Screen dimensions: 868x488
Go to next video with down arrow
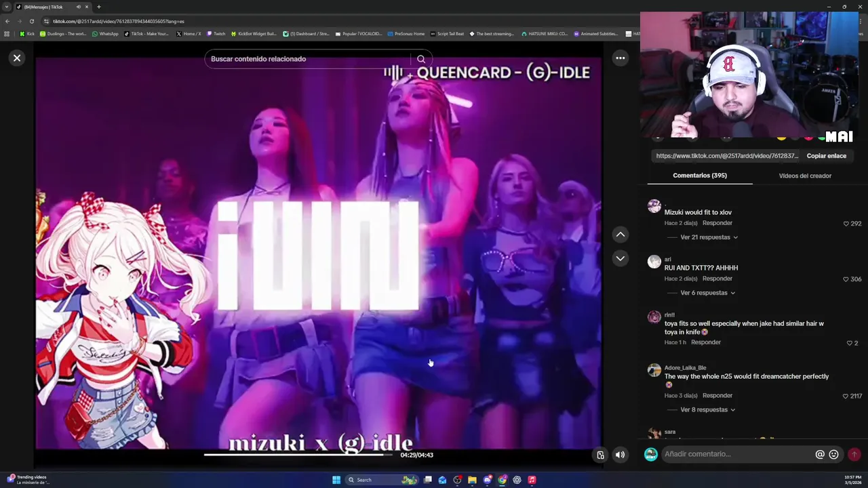coord(620,258)
